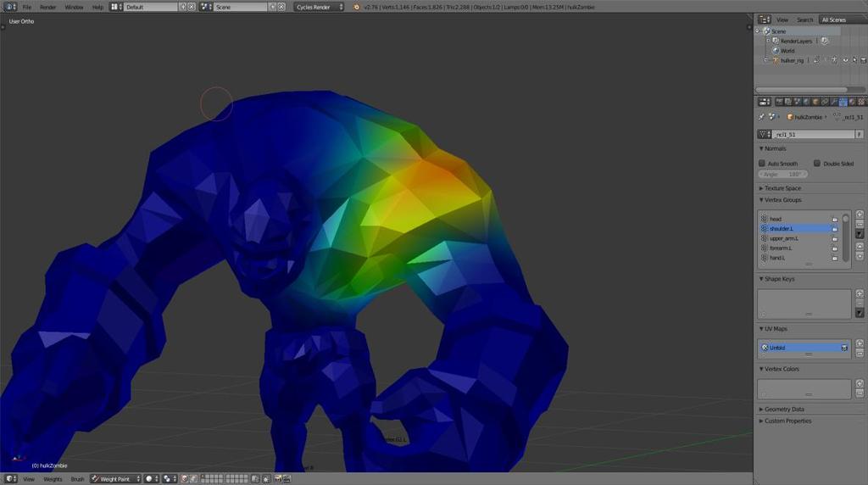Toggle hulker_rig viewport visibility eye

coord(845,60)
